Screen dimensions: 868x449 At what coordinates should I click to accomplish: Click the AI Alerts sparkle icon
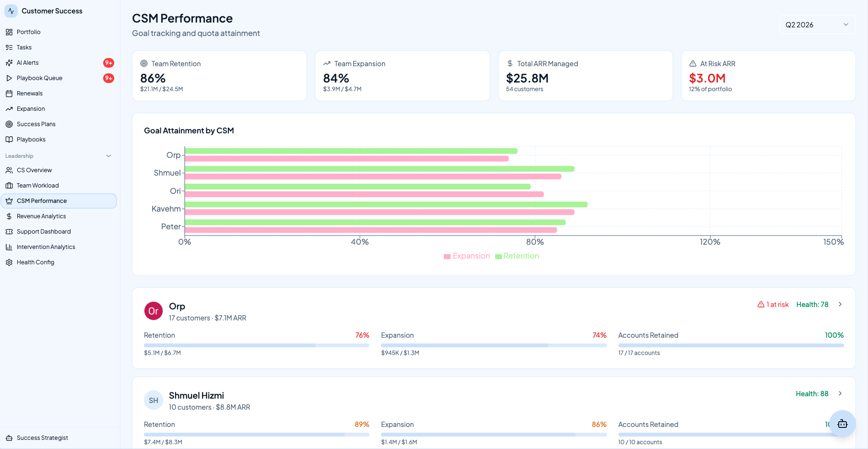9,63
